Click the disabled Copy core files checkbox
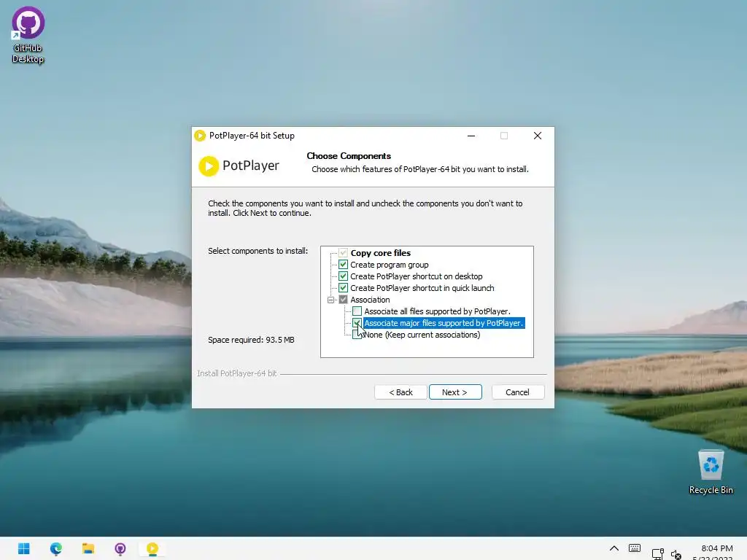 tap(343, 253)
